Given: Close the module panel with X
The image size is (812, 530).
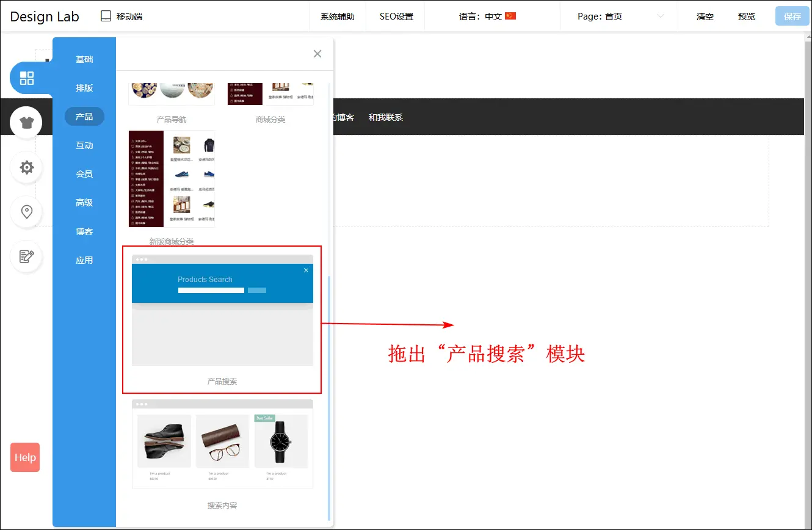Looking at the screenshot, I should [x=317, y=54].
